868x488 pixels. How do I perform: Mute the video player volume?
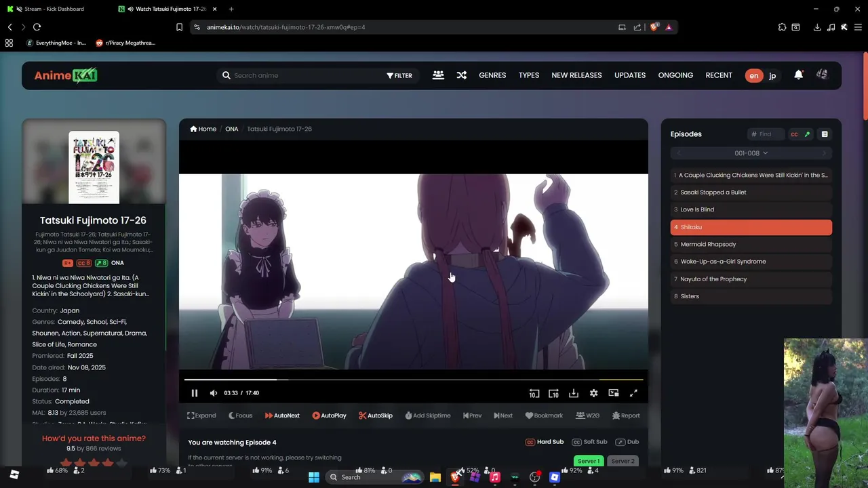click(x=214, y=393)
